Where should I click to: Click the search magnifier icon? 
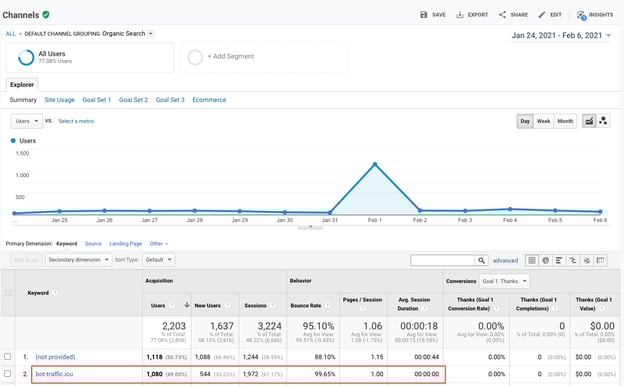pyautogui.click(x=481, y=260)
